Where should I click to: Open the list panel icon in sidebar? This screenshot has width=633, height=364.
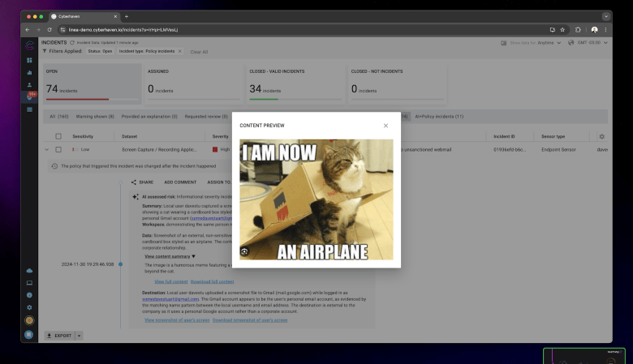tap(29, 109)
